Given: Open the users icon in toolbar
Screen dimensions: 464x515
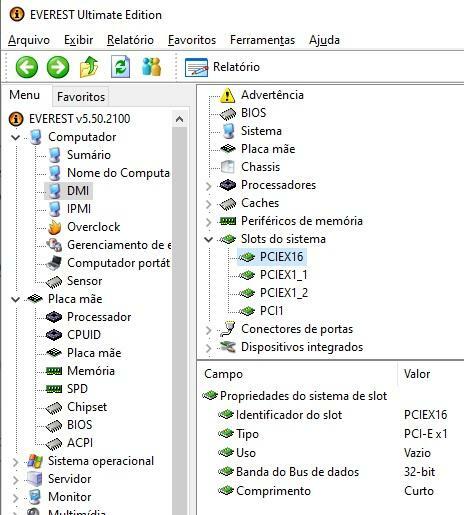Looking at the screenshot, I should point(152,67).
